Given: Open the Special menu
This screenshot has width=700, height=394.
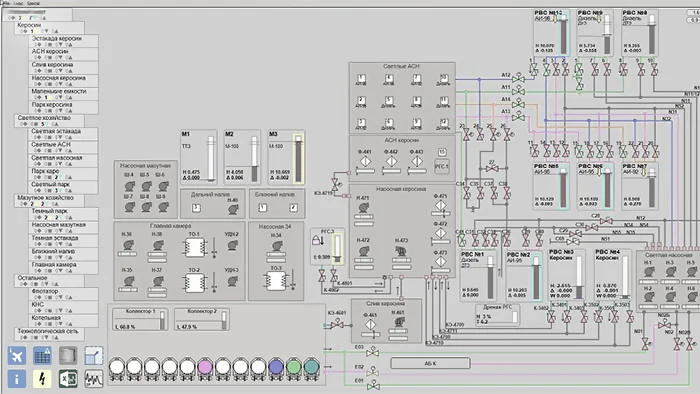Looking at the screenshot, I should click(x=33, y=3).
